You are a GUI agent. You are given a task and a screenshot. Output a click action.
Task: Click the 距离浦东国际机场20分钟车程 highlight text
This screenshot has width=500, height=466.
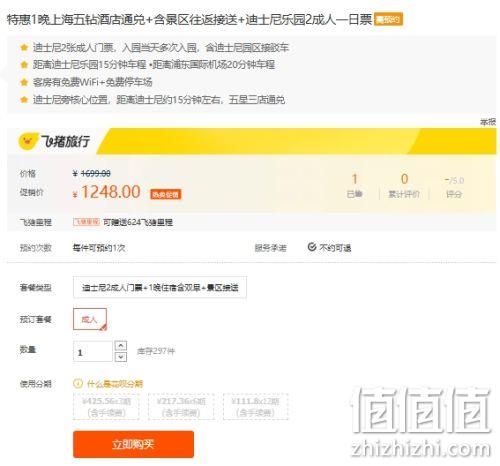(214, 64)
